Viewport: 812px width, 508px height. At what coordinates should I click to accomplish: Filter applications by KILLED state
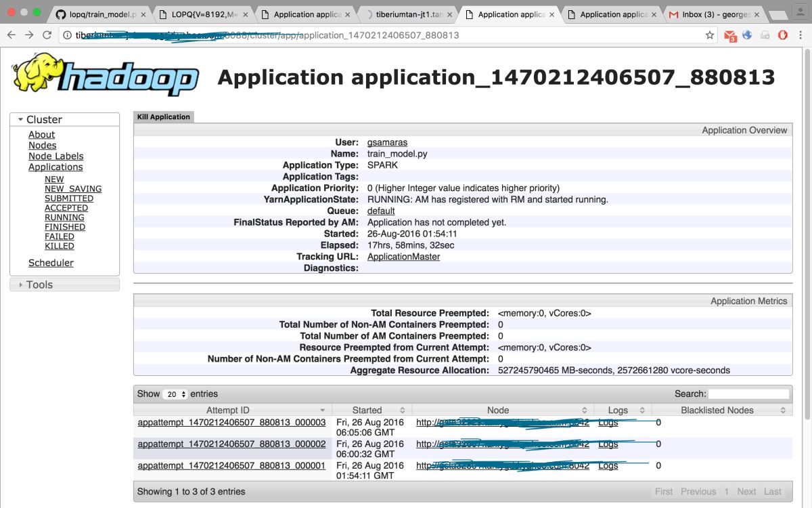point(60,246)
